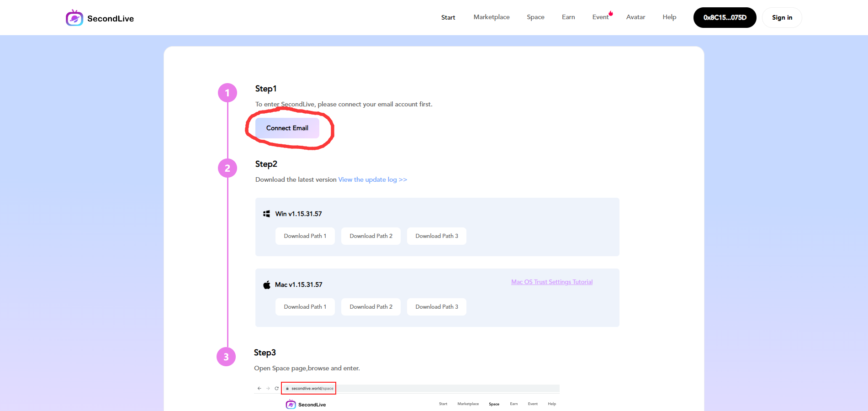Navigate to the Avatar page

(x=635, y=17)
